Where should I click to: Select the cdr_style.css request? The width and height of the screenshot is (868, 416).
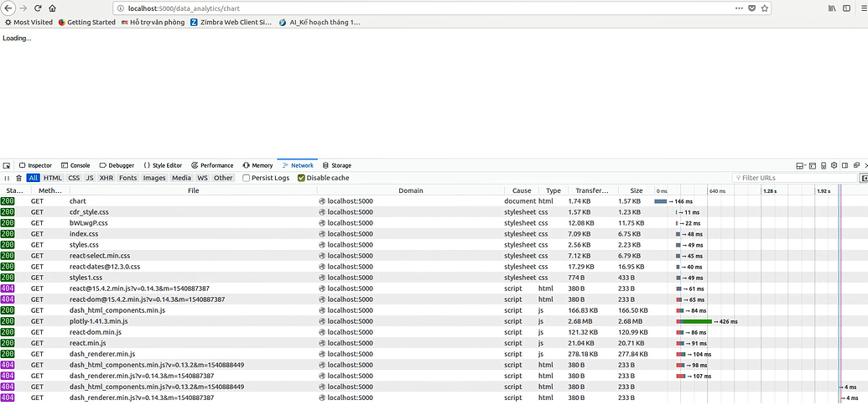tap(434, 212)
